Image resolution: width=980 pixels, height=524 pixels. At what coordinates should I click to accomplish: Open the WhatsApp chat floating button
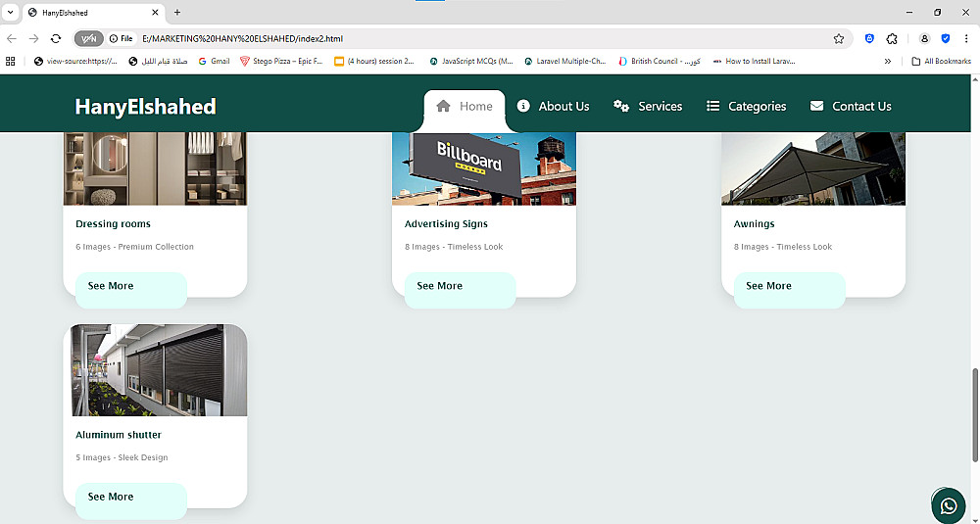pos(949,505)
